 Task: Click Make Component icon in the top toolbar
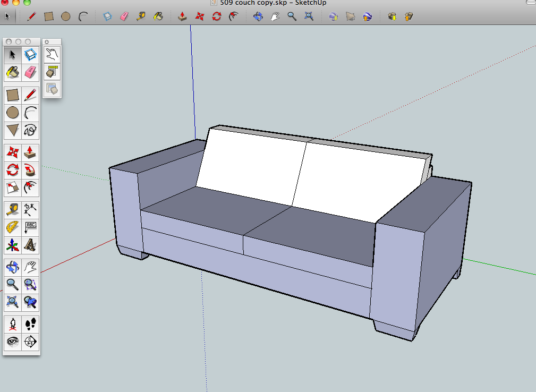pyautogui.click(x=107, y=16)
